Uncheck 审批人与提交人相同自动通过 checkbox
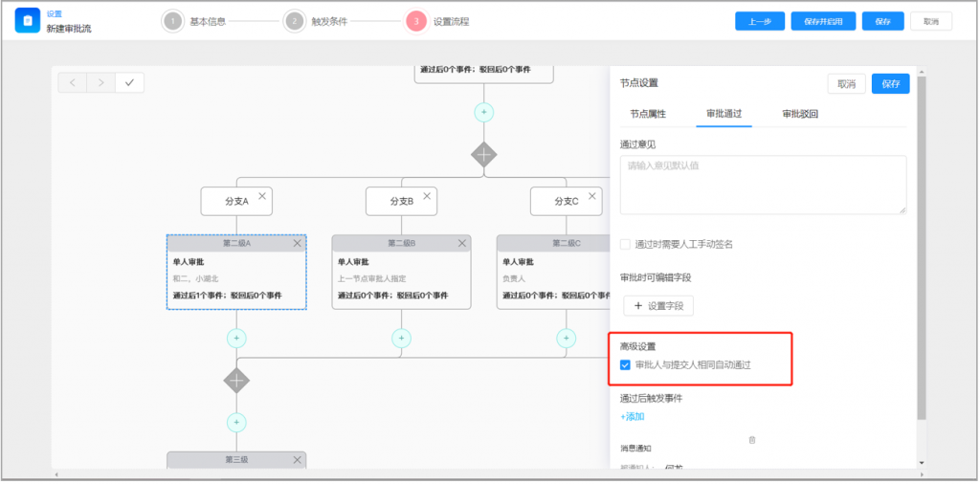Image resolution: width=980 pixels, height=484 pixels. coord(625,365)
